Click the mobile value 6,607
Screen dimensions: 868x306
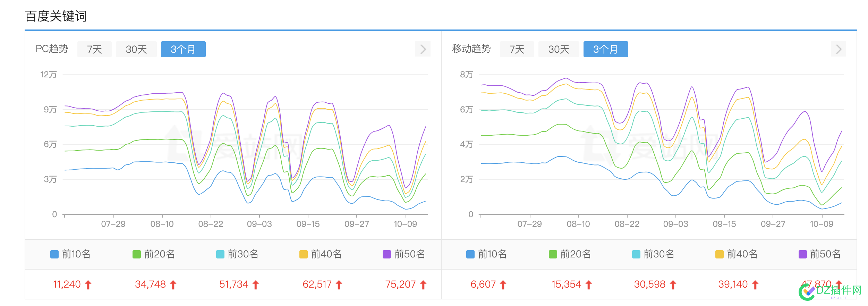click(x=483, y=284)
